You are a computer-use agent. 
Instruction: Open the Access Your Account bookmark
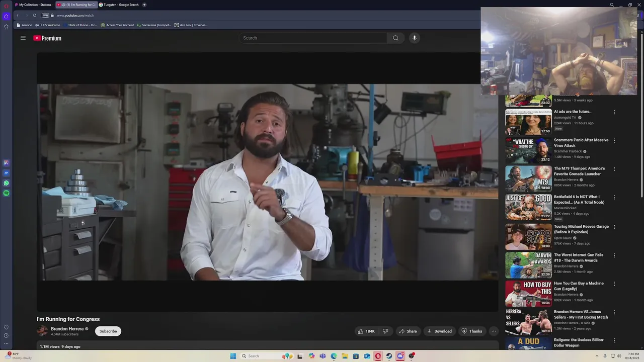pos(117,25)
